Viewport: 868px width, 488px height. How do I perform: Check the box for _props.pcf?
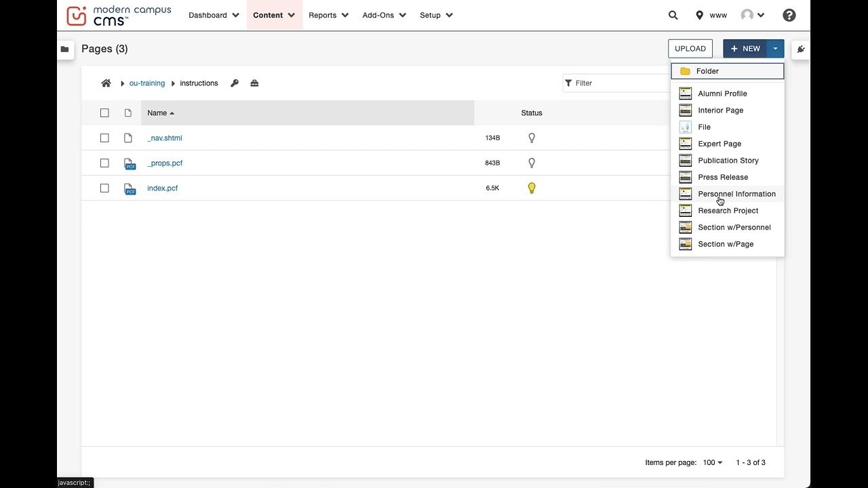pyautogui.click(x=104, y=163)
